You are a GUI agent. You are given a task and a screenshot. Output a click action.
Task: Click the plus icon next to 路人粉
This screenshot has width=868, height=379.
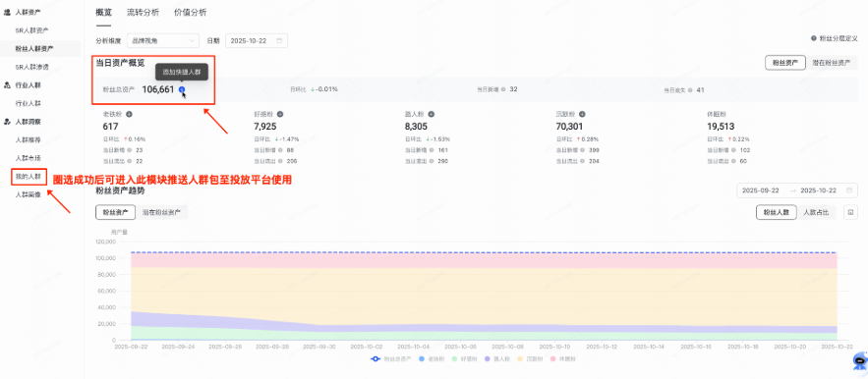click(x=432, y=114)
